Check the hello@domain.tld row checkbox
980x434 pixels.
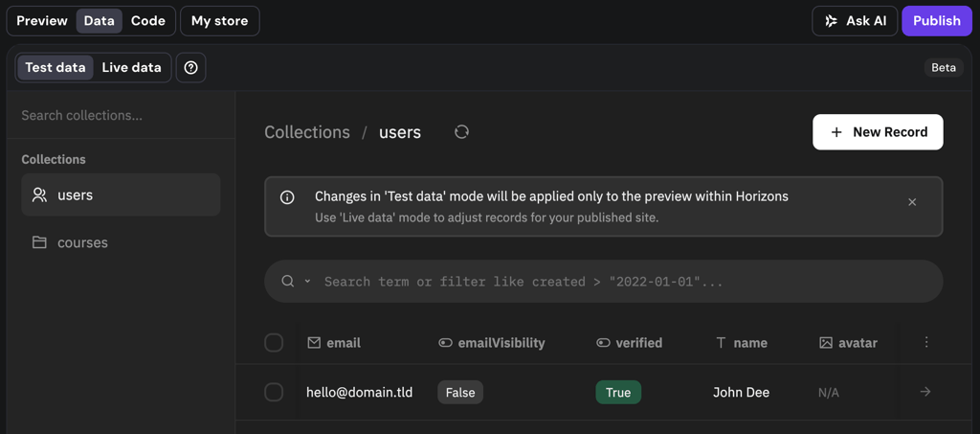pyautogui.click(x=274, y=392)
